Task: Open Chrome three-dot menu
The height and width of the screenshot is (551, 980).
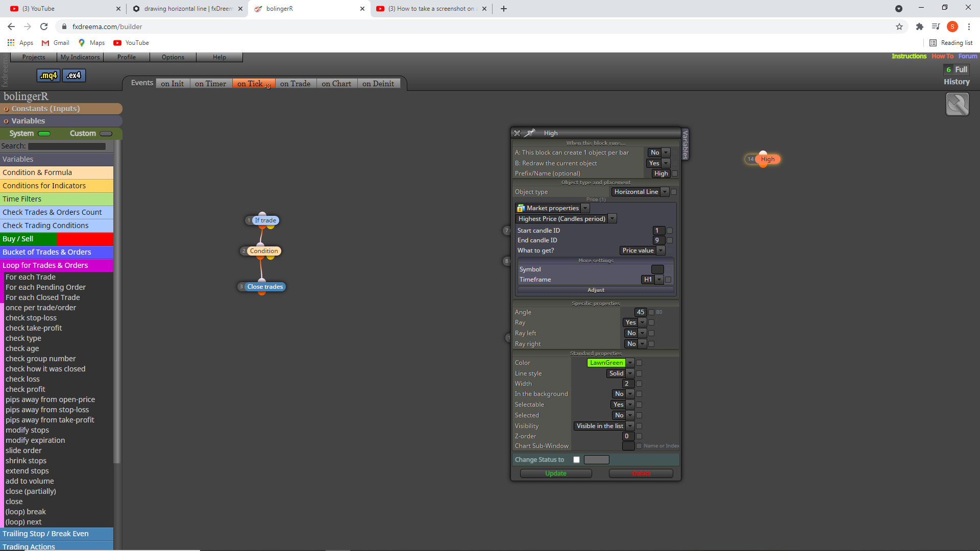Action: coord(969,27)
